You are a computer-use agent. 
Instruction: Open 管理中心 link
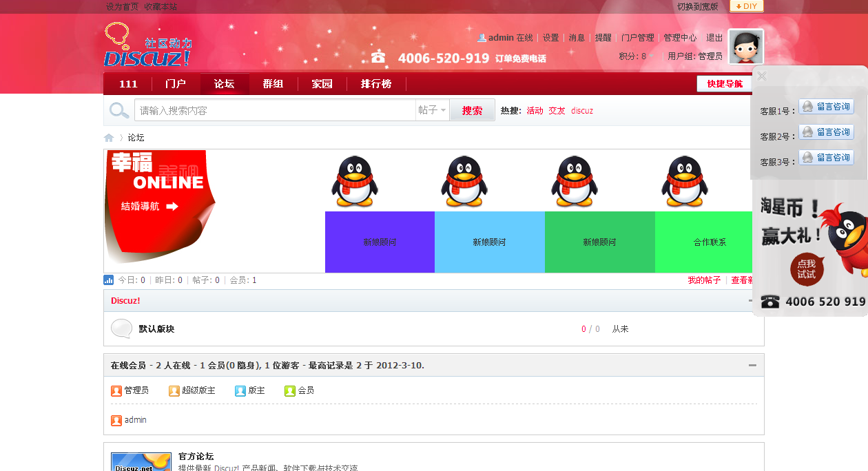[x=680, y=38]
